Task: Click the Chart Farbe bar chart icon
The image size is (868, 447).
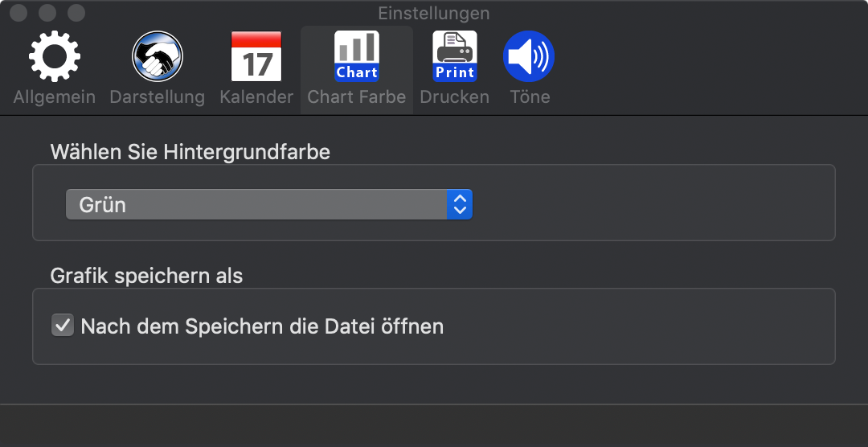Action: [x=357, y=56]
